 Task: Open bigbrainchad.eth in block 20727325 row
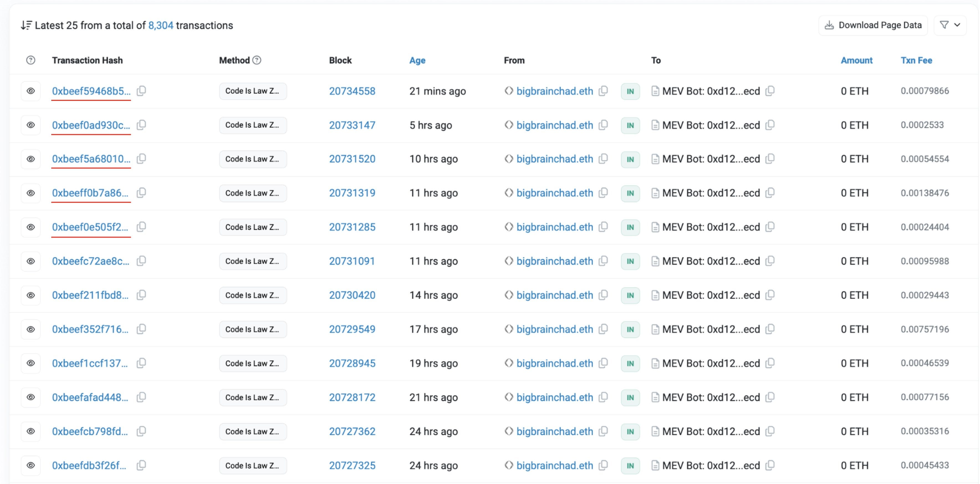point(555,465)
